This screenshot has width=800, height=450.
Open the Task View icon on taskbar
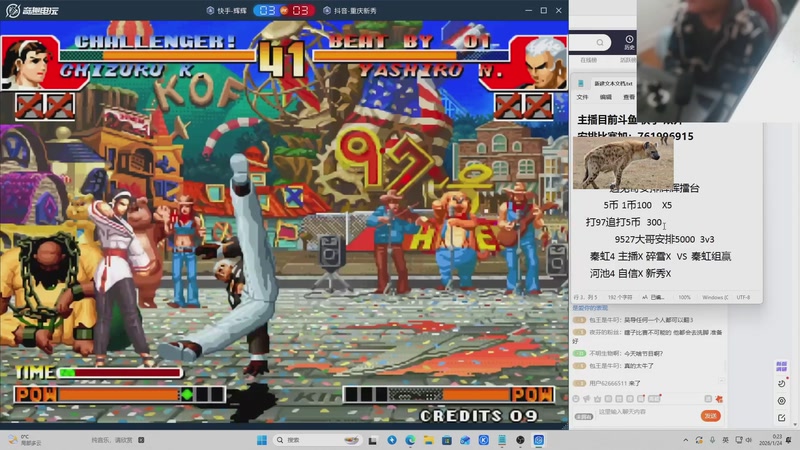click(x=373, y=440)
